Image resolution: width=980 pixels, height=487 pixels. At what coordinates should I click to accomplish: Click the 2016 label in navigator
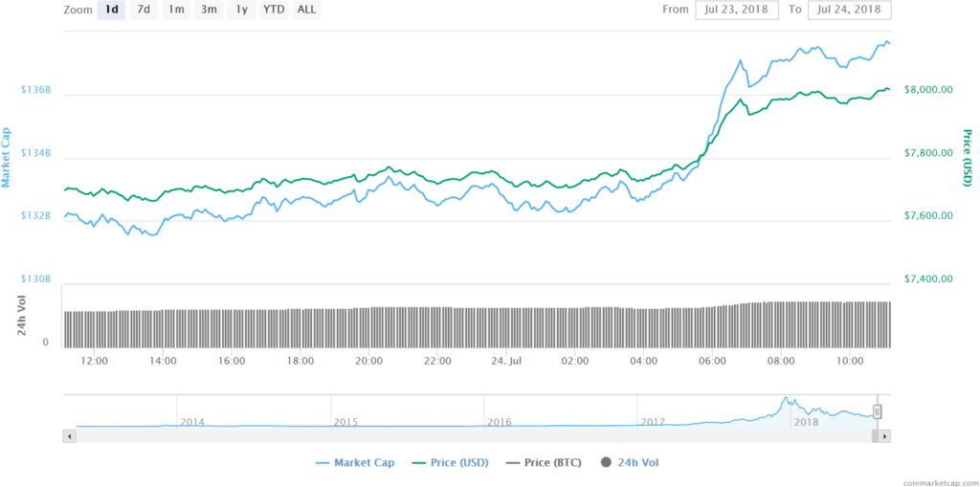(x=500, y=422)
